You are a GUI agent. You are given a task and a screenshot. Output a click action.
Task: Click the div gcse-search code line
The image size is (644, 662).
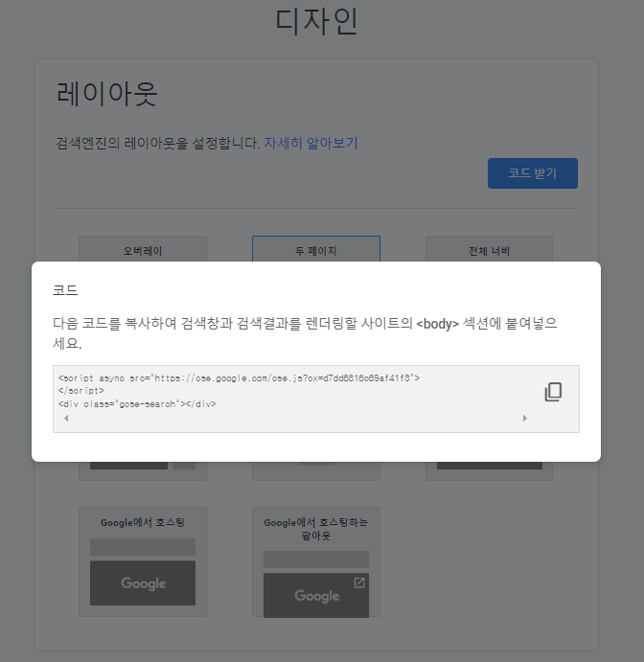pos(137,404)
